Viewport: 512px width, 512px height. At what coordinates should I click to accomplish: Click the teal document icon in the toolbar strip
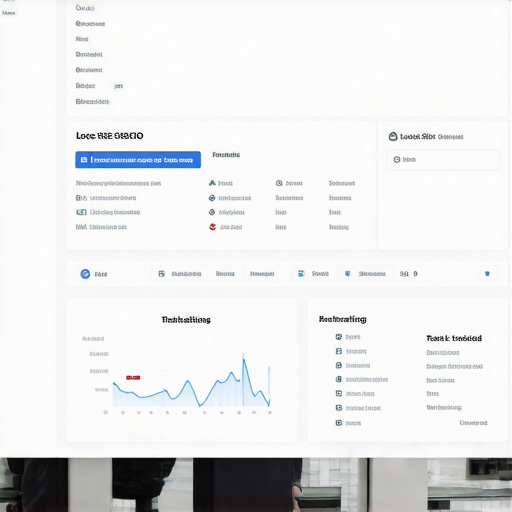[x=301, y=274]
